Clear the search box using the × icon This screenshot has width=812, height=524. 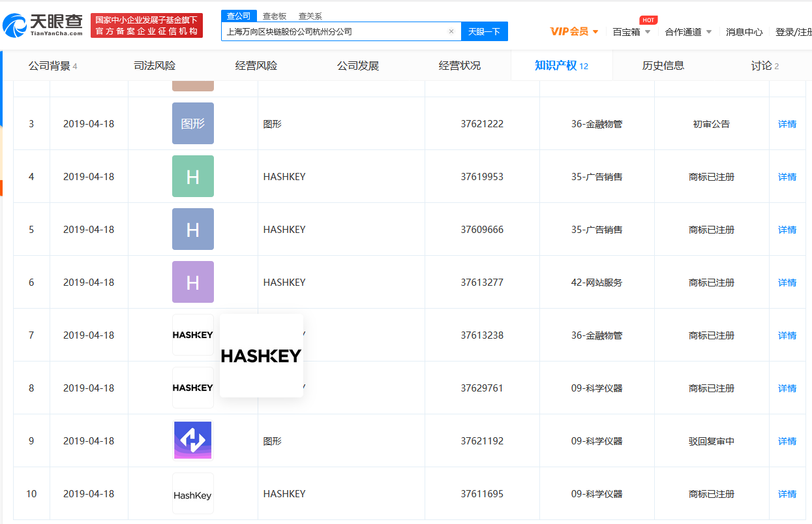[x=451, y=31]
